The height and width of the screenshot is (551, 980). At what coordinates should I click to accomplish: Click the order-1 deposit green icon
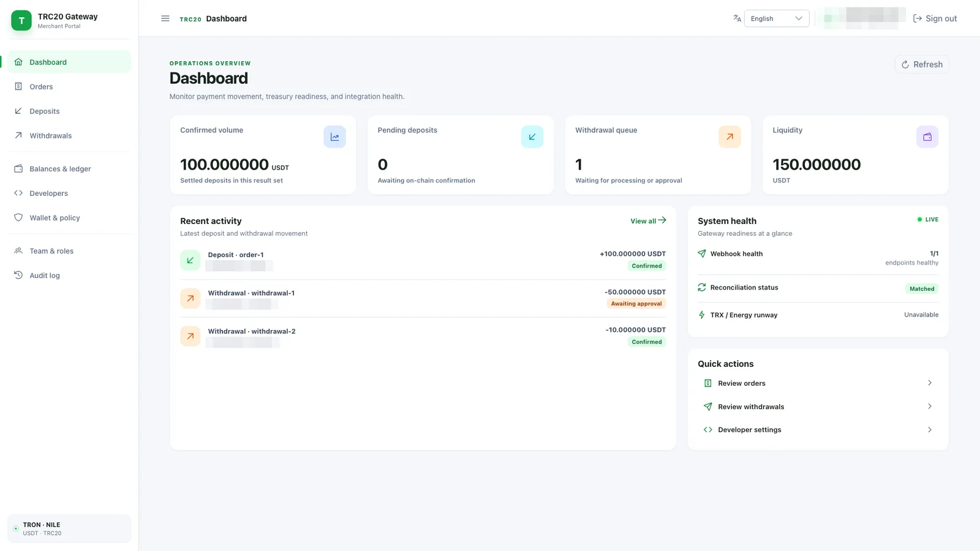tap(190, 260)
